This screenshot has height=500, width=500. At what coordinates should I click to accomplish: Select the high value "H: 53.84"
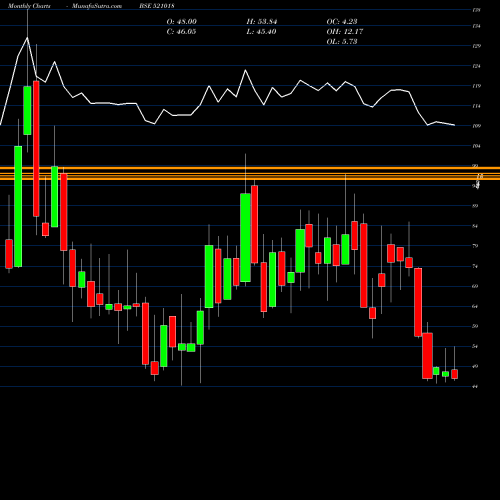click(x=262, y=22)
